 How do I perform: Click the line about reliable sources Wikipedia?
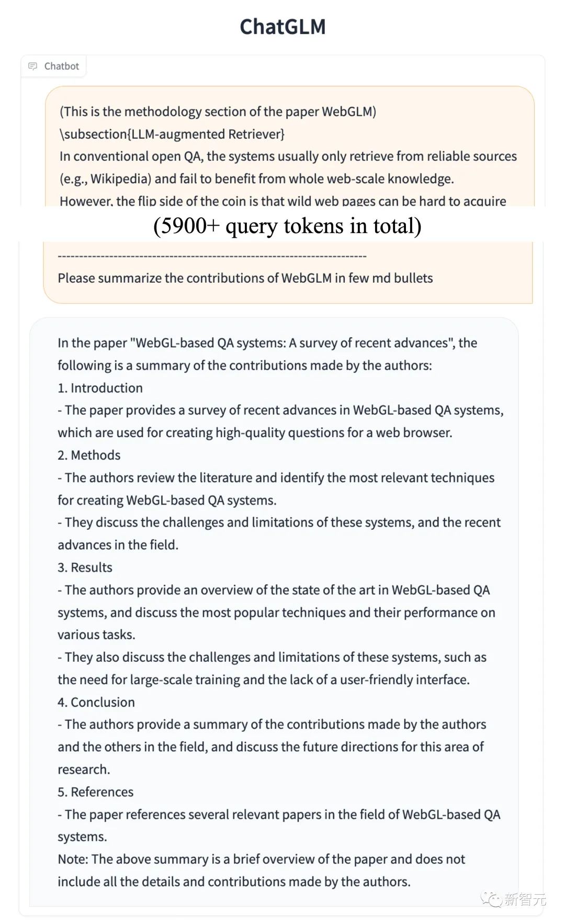(x=288, y=156)
